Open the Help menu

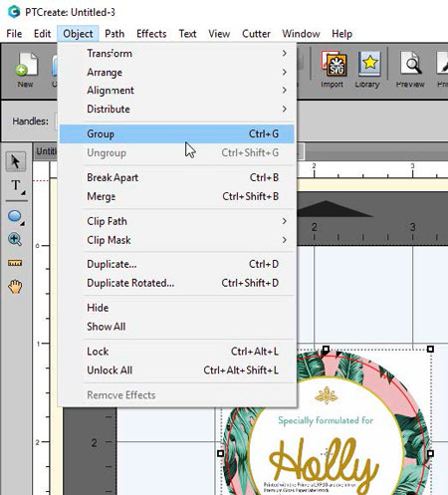click(x=341, y=34)
